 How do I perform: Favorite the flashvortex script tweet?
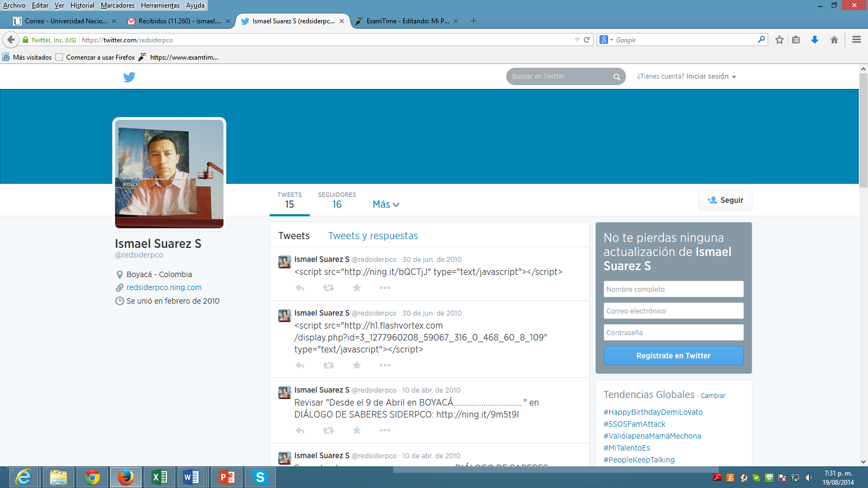coord(356,365)
